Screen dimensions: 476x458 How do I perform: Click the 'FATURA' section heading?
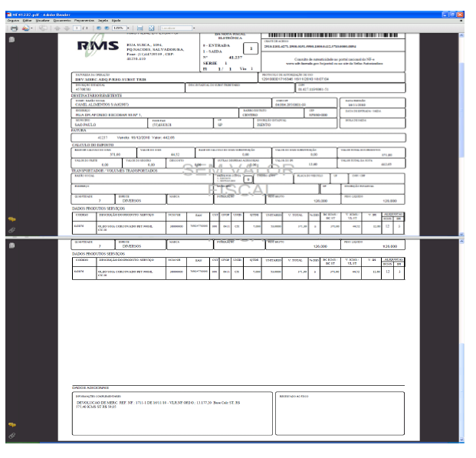[79, 130]
